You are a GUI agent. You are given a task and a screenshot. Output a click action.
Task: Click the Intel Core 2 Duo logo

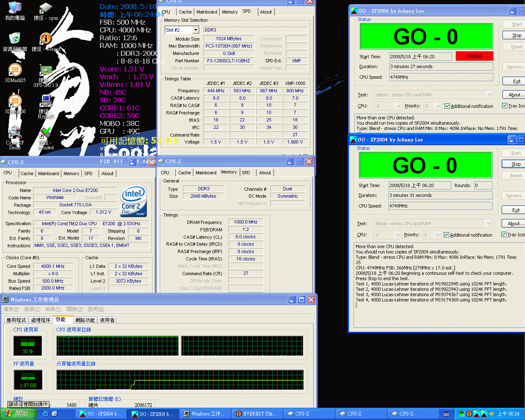click(x=133, y=201)
